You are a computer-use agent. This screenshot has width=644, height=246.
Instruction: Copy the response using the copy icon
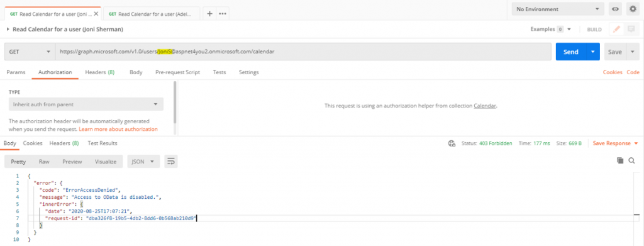[x=620, y=160]
